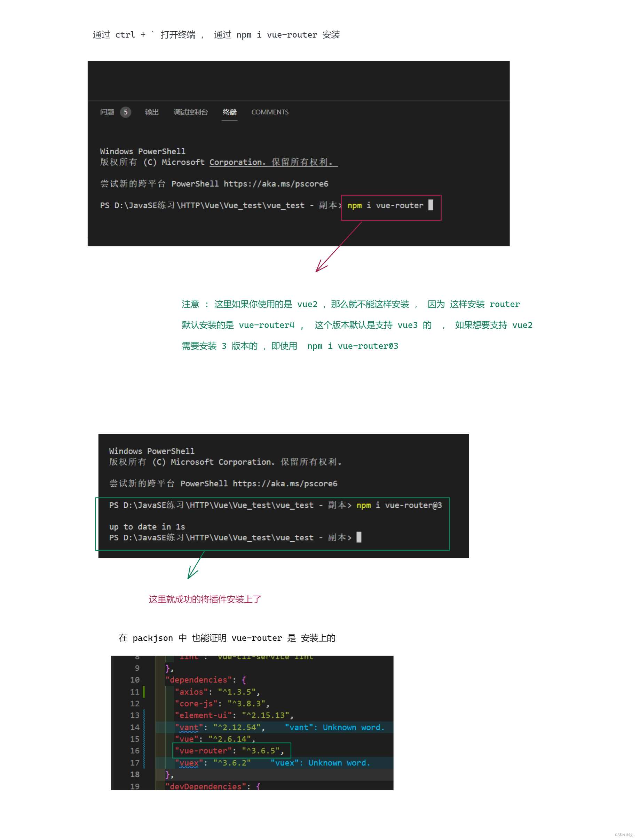Click the "devDependencies" key

coord(206,786)
